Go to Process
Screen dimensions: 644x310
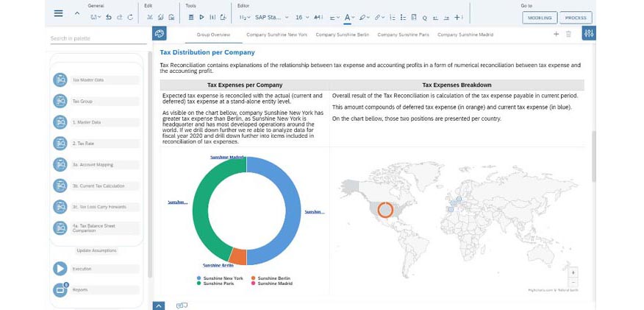576,18
